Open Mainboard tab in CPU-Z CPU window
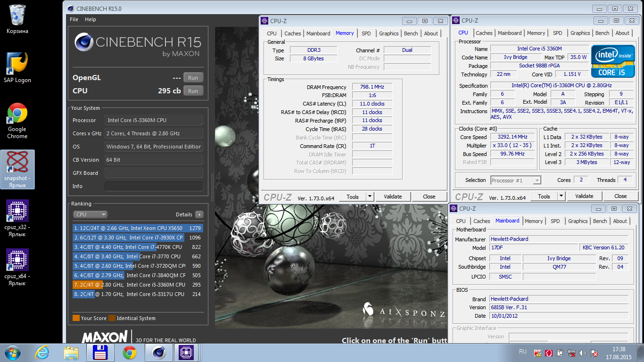This screenshot has height=362, width=644. (x=510, y=33)
